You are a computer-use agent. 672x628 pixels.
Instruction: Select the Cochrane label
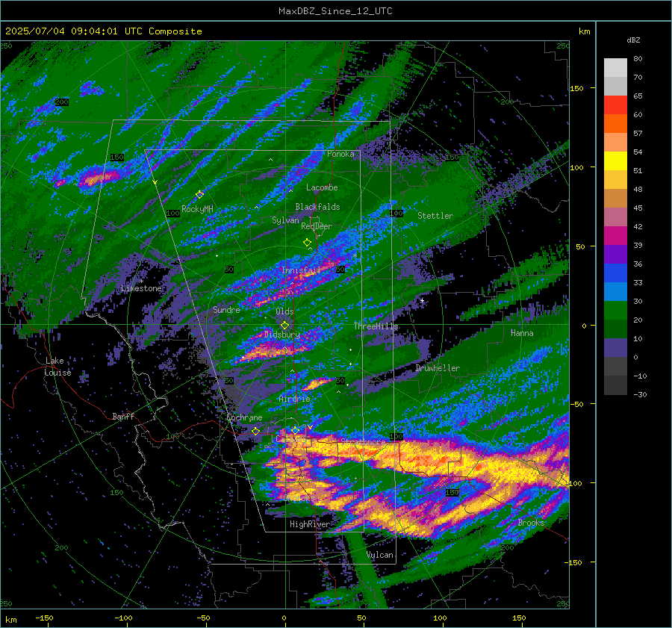(x=244, y=417)
